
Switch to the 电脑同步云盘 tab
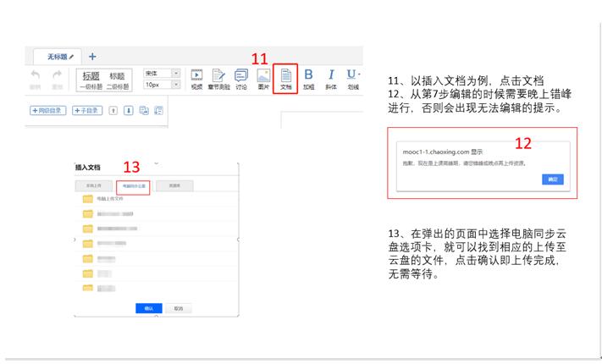click(132, 185)
